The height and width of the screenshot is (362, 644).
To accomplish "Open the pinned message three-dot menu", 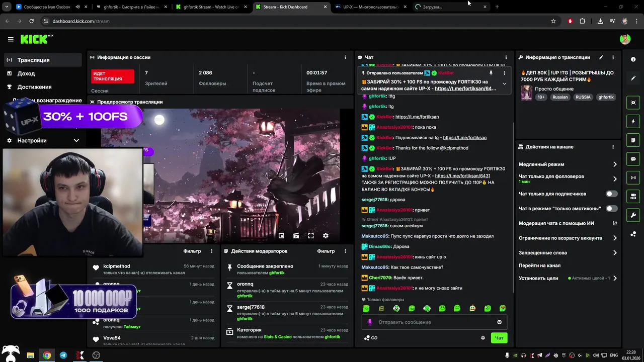I will click(x=504, y=73).
